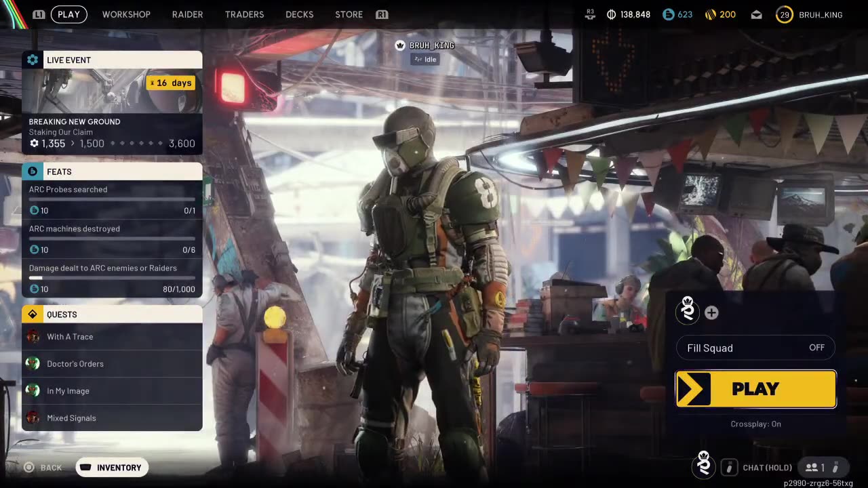The width and height of the screenshot is (868, 488).
Task: Open the In My Image quest
Action: tap(112, 391)
